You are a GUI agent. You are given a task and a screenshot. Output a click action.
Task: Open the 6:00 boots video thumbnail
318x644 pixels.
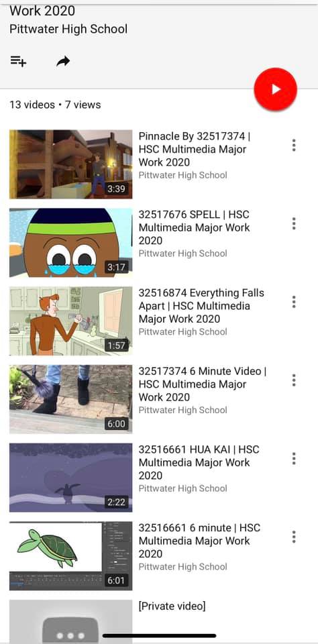tap(70, 399)
